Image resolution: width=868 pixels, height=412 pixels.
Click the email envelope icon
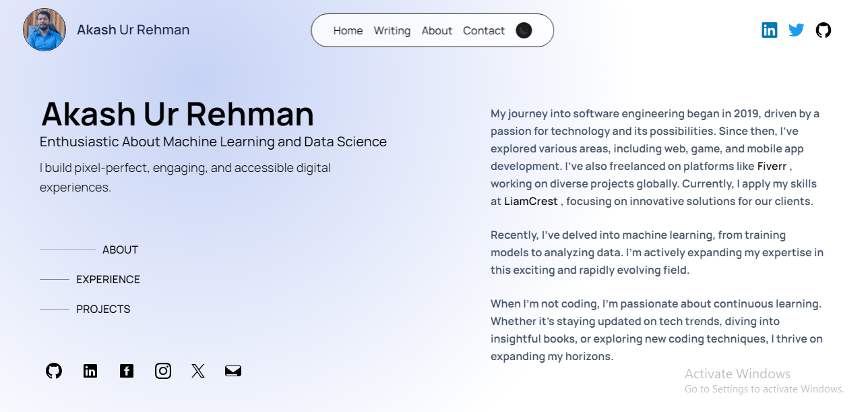click(x=233, y=371)
